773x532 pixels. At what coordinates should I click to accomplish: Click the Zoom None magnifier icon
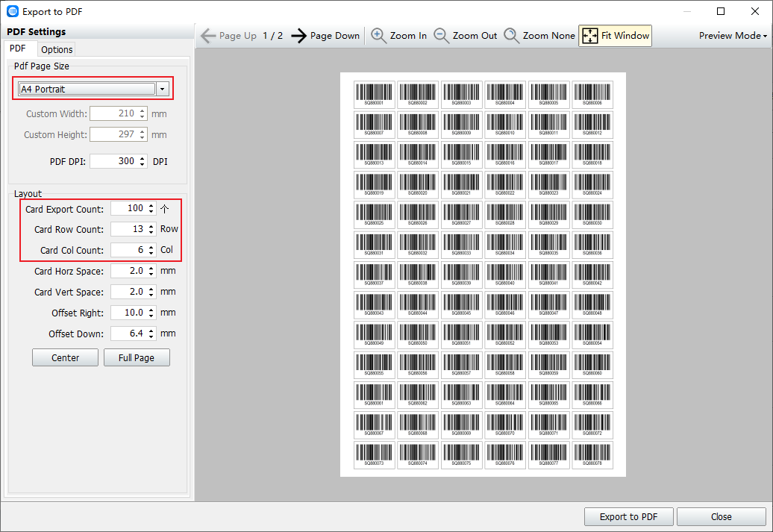point(511,36)
